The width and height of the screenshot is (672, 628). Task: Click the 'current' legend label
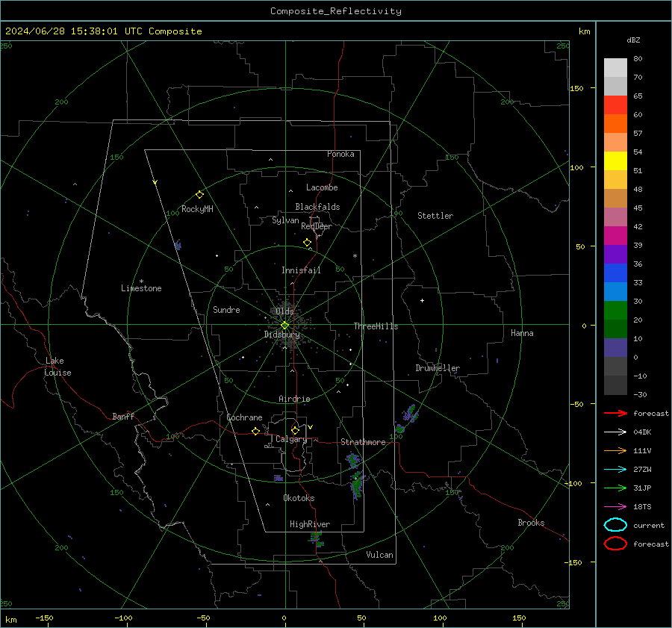click(x=649, y=526)
